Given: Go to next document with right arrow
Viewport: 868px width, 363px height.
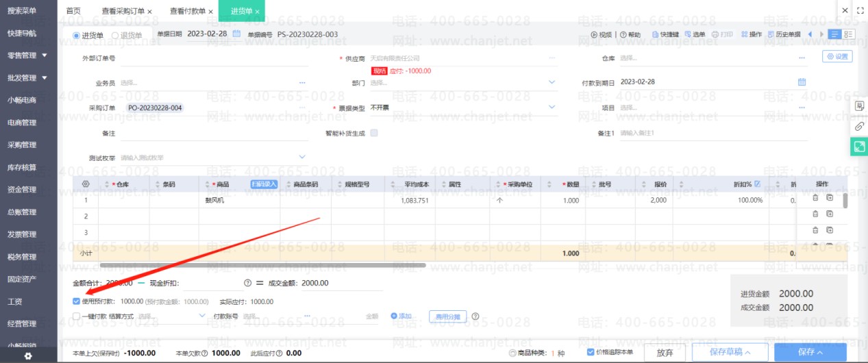Looking at the screenshot, I should click(822, 34).
